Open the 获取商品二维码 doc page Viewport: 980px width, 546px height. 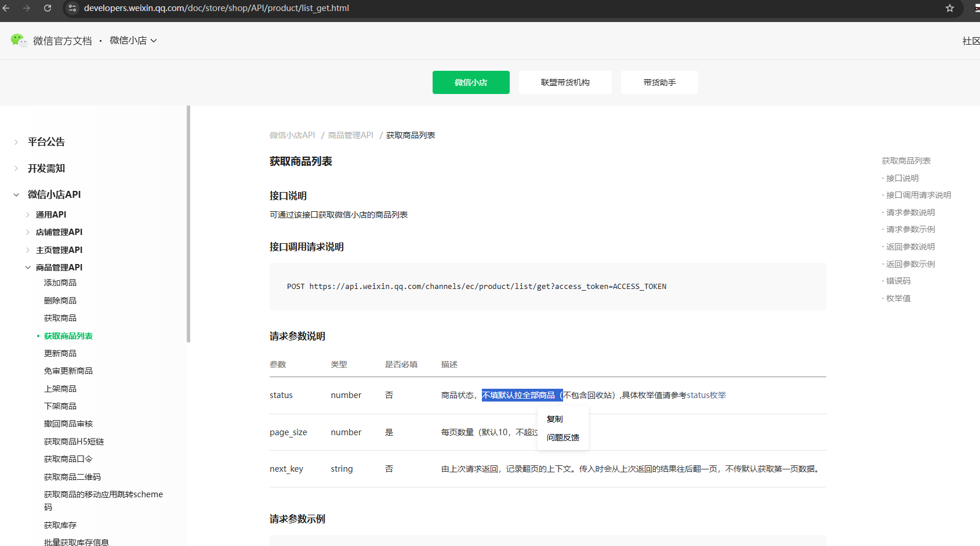coord(72,477)
